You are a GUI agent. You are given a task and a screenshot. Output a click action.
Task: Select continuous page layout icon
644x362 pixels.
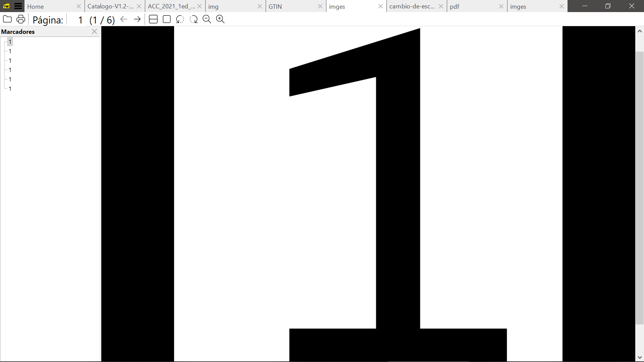153,19
